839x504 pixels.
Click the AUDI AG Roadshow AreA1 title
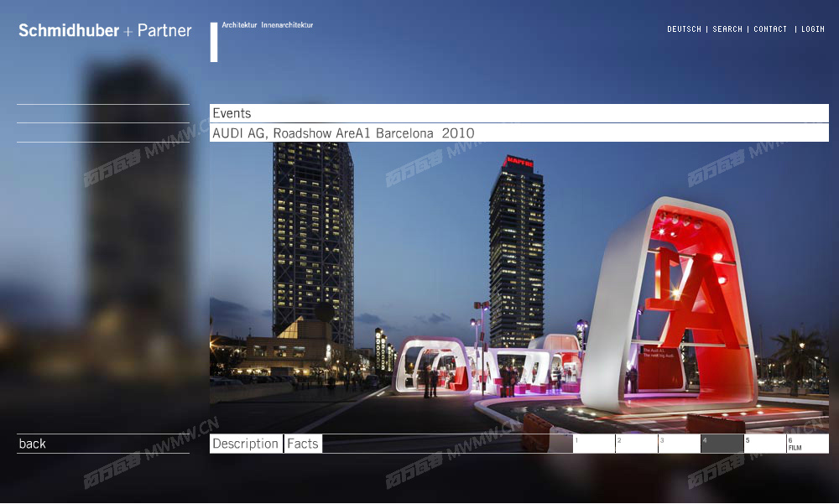(519, 132)
